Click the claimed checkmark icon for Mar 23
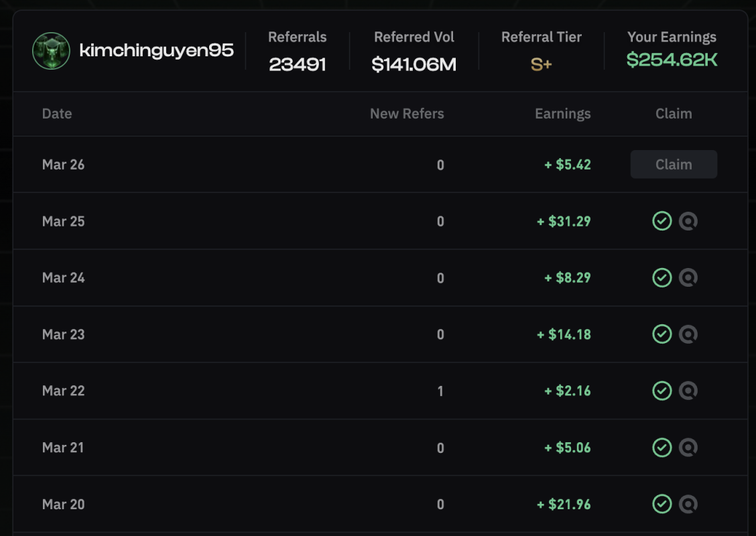The image size is (756, 536). click(x=662, y=334)
